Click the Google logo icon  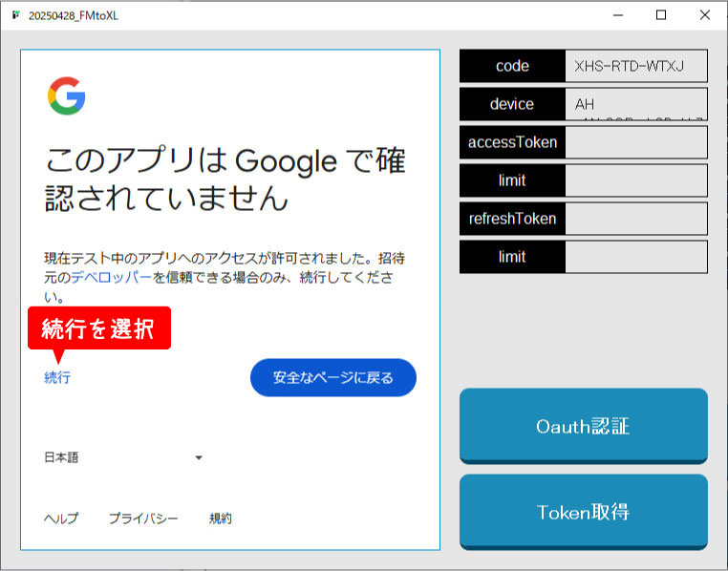66,96
